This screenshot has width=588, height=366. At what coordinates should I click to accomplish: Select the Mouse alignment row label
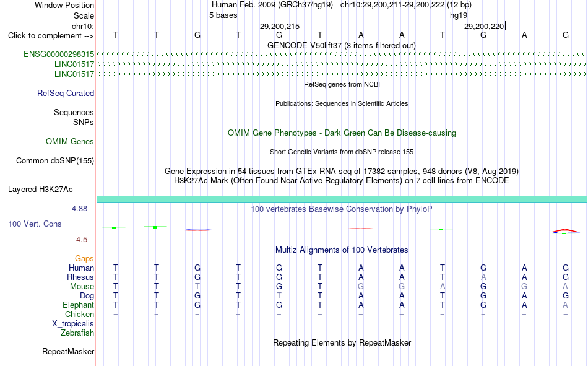[82, 286]
